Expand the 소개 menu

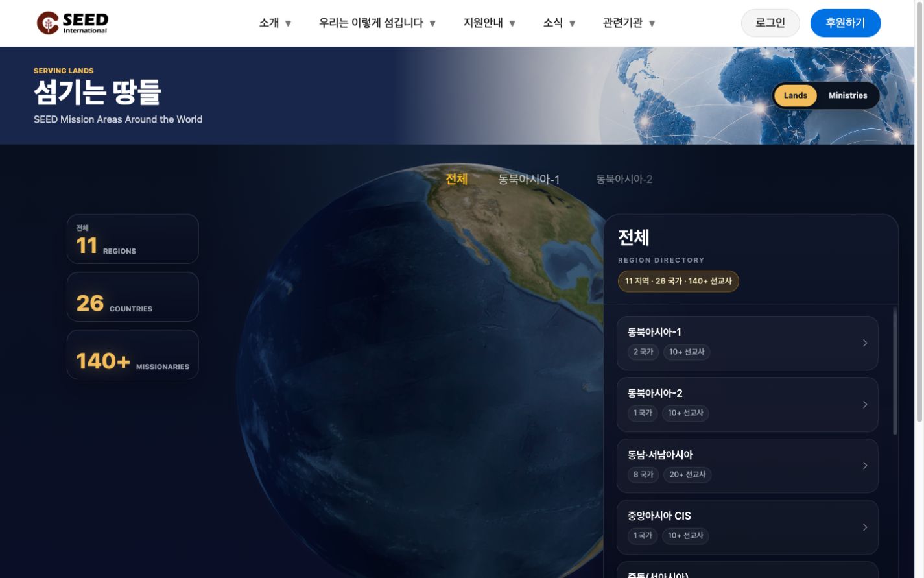(x=275, y=23)
